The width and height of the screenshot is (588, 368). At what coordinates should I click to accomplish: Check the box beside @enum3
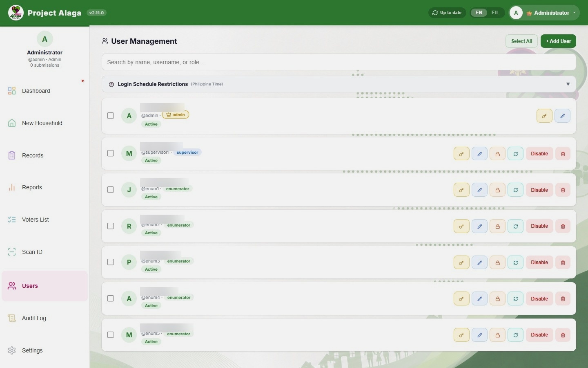point(111,262)
